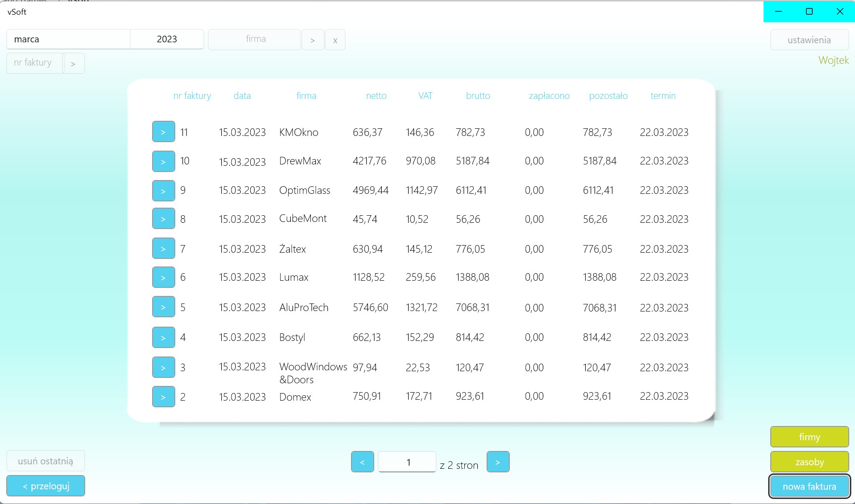Open Bostyl invoice 4 details

[163, 337]
